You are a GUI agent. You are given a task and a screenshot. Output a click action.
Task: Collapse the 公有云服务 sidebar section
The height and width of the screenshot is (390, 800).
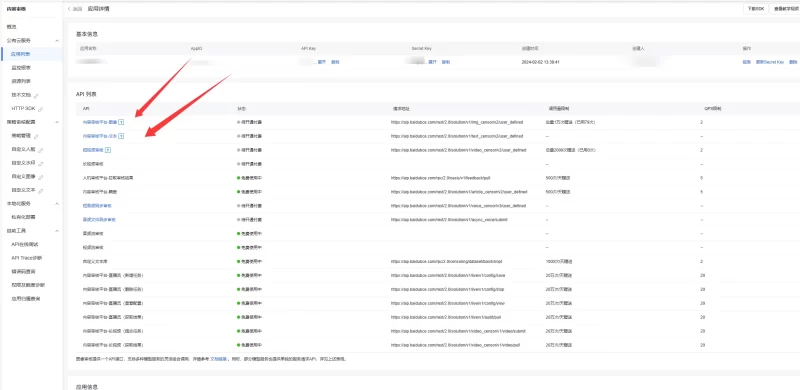coord(57,40)
